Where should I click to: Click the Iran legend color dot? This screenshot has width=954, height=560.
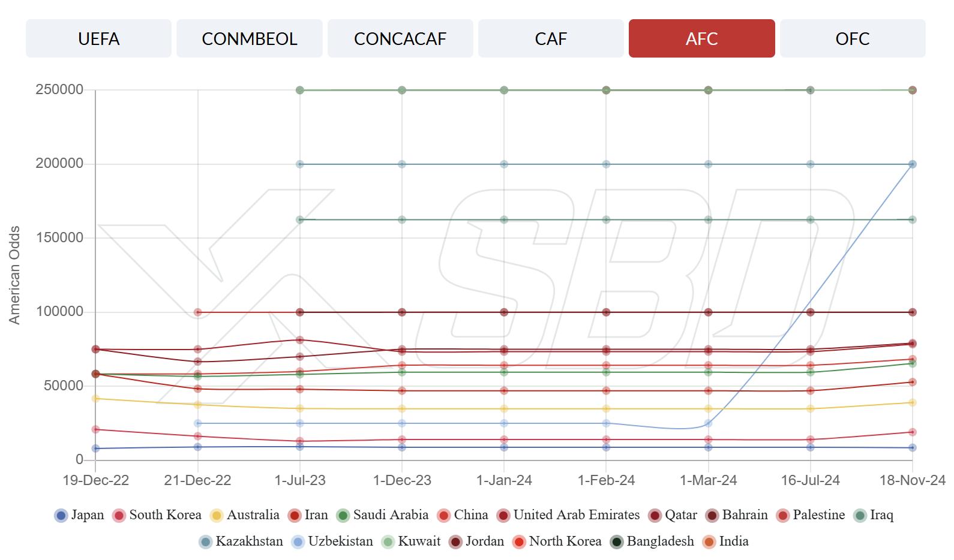tap(295, 516)
